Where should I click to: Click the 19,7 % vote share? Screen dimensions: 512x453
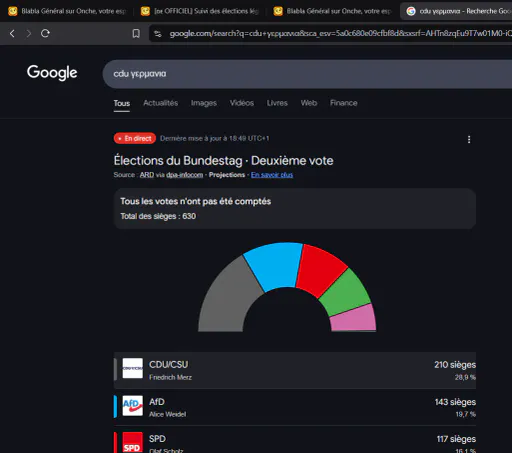coord(466,414)
